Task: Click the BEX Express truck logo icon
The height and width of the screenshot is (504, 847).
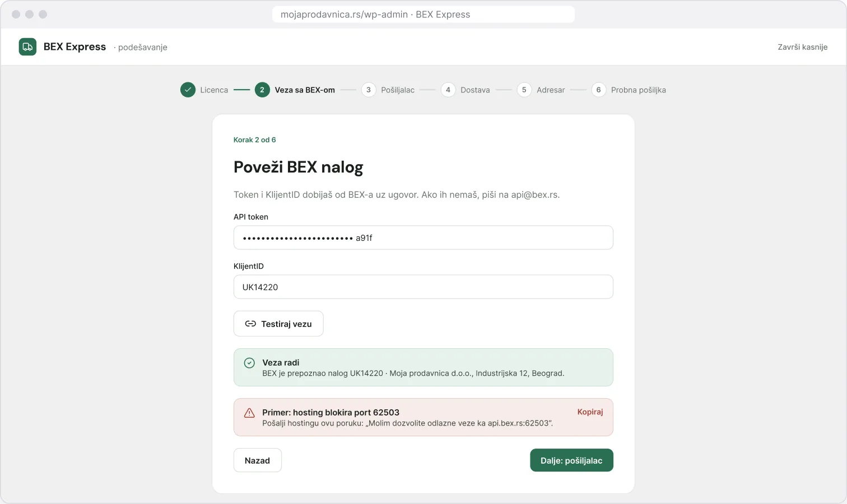Action: click(27, 47)
